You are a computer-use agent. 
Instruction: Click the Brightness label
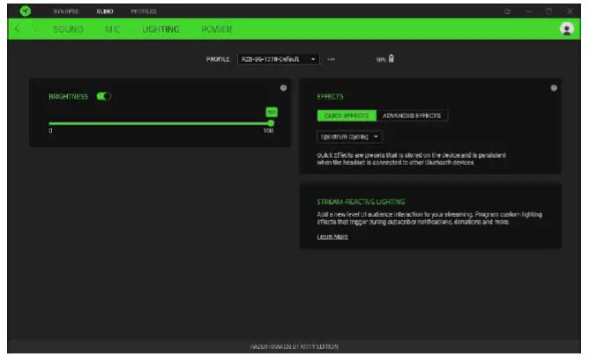pos(69,97)
